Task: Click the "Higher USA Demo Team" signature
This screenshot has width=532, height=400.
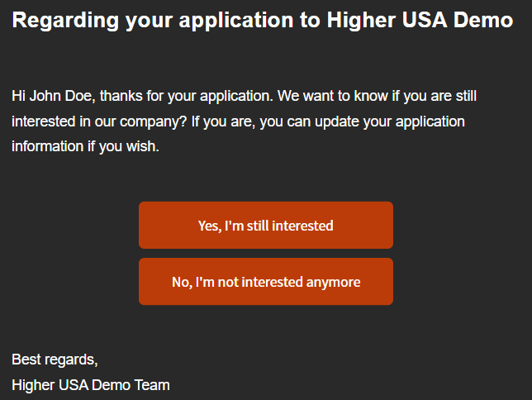Action: [91, 385]
